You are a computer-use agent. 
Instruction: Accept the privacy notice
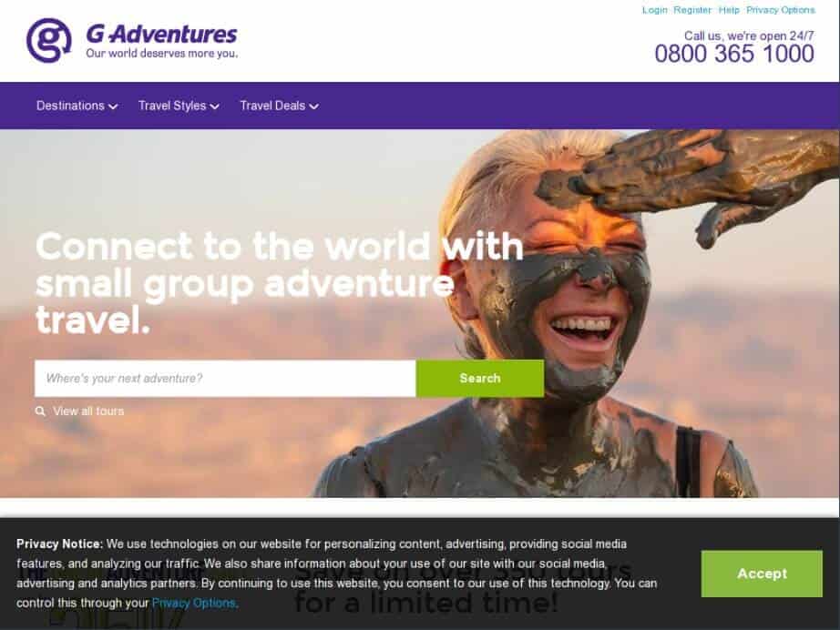point(762,574)
